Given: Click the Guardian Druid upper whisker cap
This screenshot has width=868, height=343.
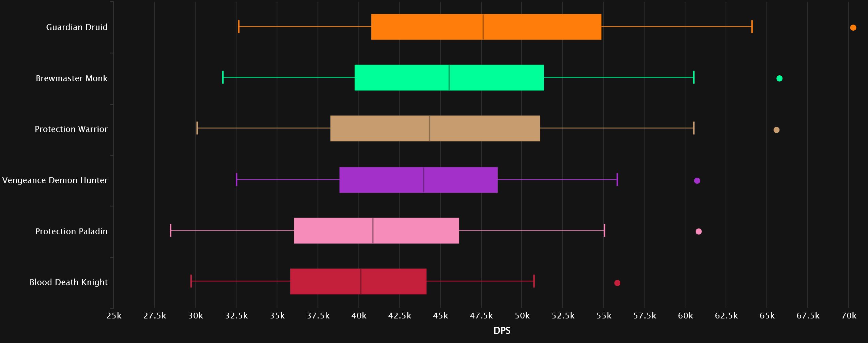Looking at the screenshot, I should [752, 27].
